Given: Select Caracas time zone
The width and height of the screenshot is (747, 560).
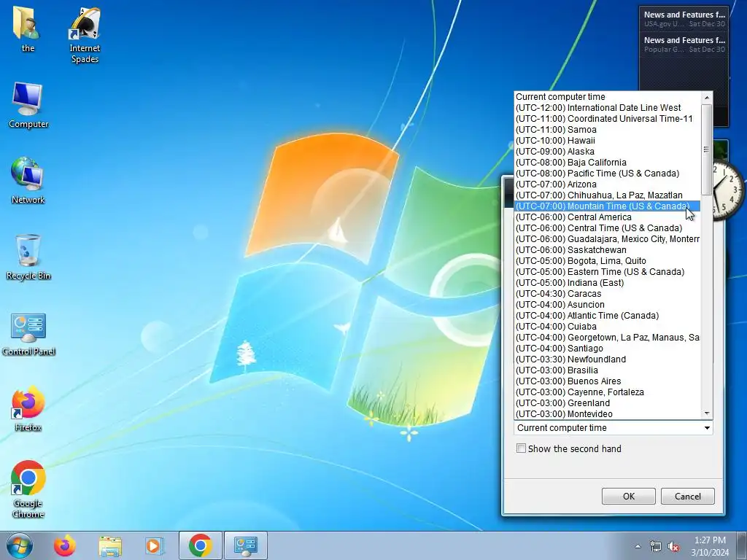Looking at the screenshot, I should point(608,294).
